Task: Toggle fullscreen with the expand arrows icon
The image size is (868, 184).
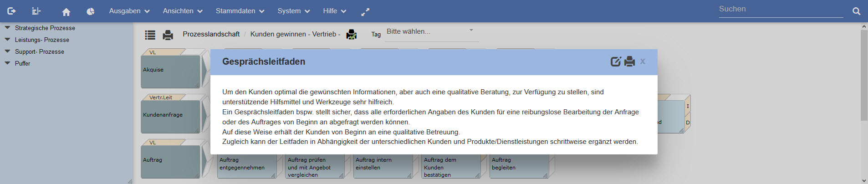Action: pyautogui.click(x=365, y=12)
